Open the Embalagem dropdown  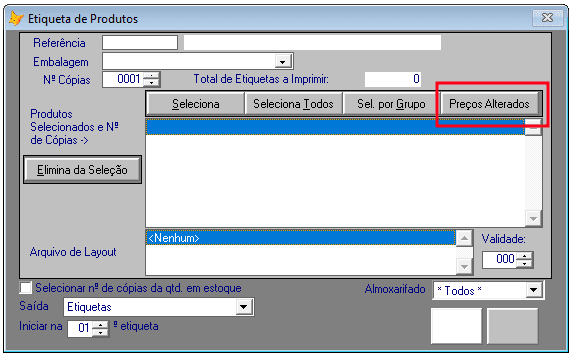(x=282, y=62)
